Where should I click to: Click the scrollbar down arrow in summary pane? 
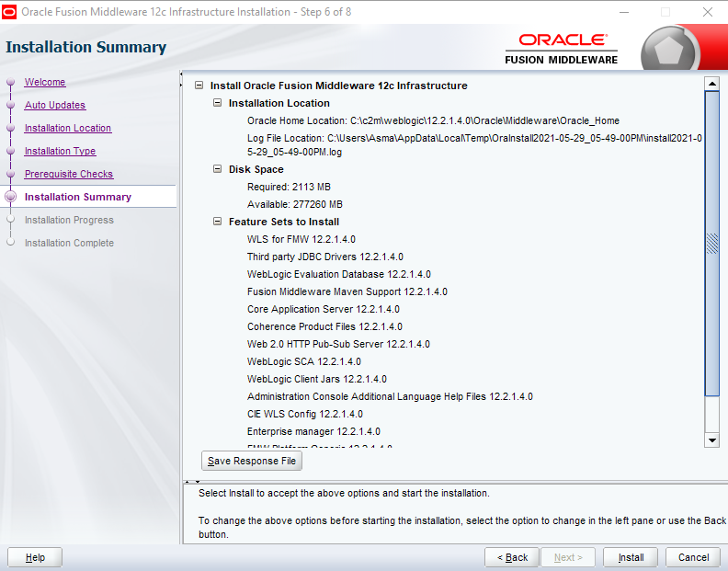[x=711, y=440]
